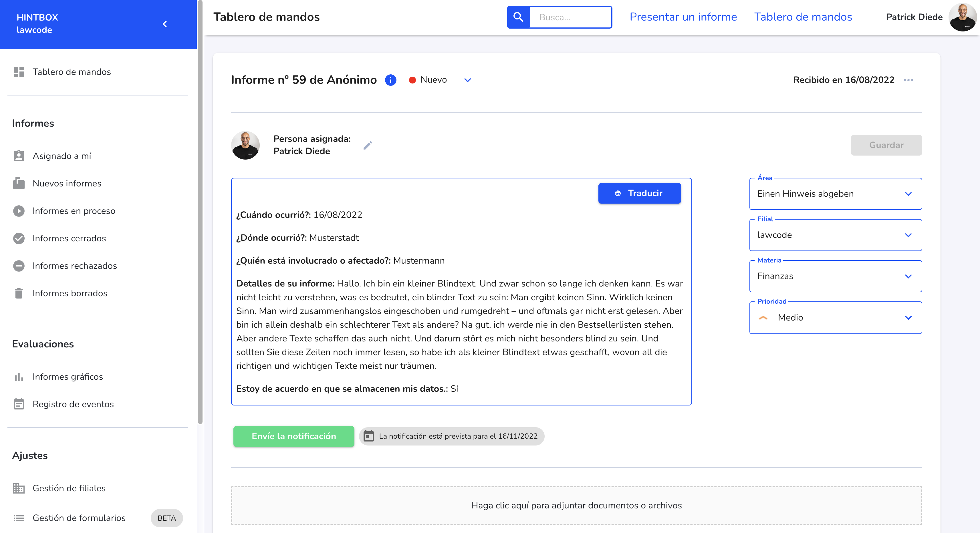Screen dimensions: 980x533
Task: Click the Informes borrados trash icon
Action: [x=19, y=293]
